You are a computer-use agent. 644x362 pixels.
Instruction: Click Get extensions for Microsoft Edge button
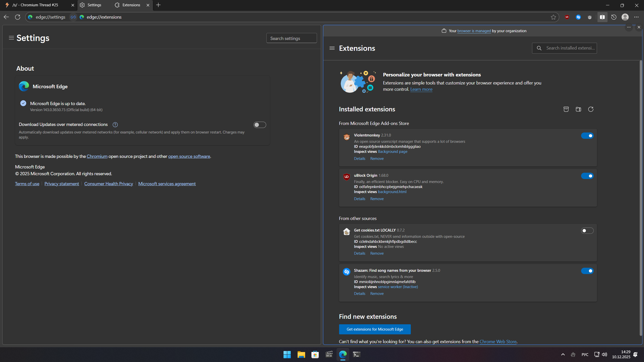point(375,329)
